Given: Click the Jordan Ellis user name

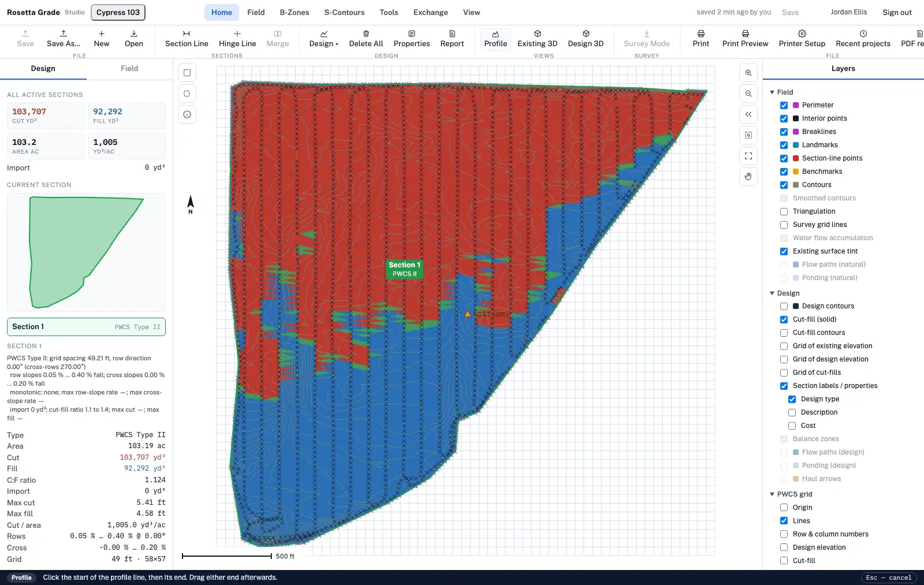Looking at the screenshot, I should [848, 12].
